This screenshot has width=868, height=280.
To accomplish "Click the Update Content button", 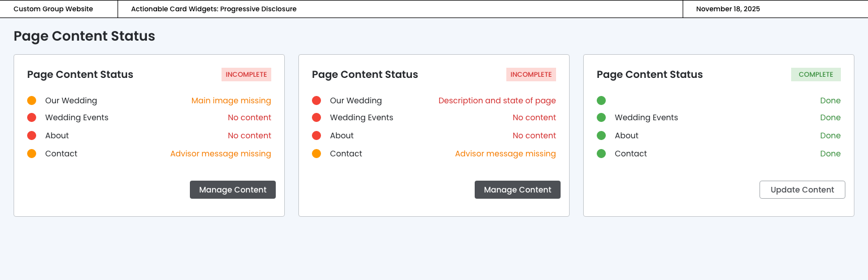I will tap(802, 190).
